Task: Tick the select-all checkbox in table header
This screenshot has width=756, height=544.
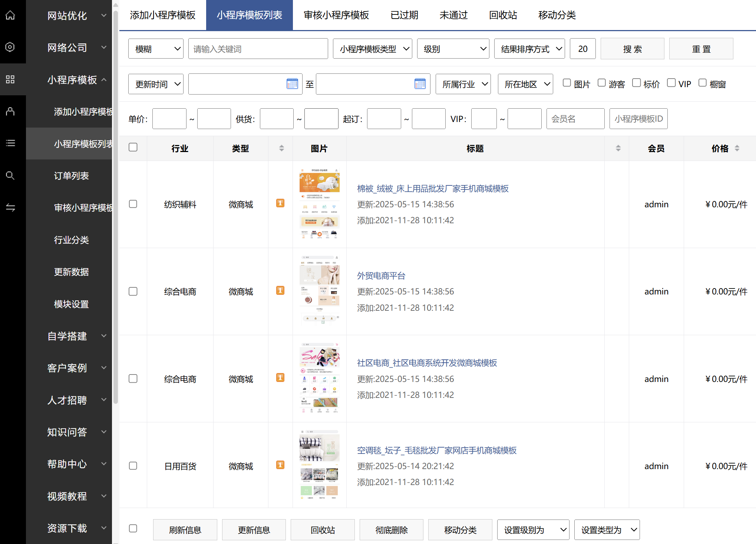Action: (x=133, y=147)
